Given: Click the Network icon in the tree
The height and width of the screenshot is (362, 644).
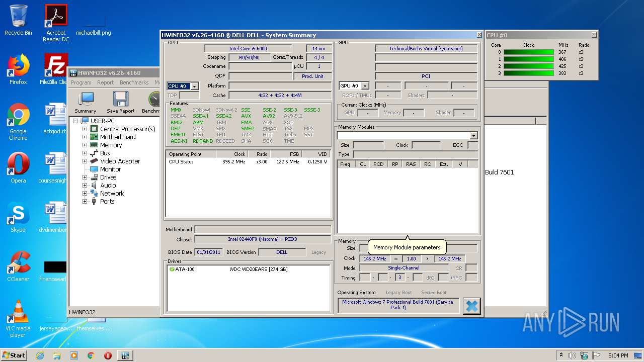Looking at the screenshot, I should click(x=94, y=194).
